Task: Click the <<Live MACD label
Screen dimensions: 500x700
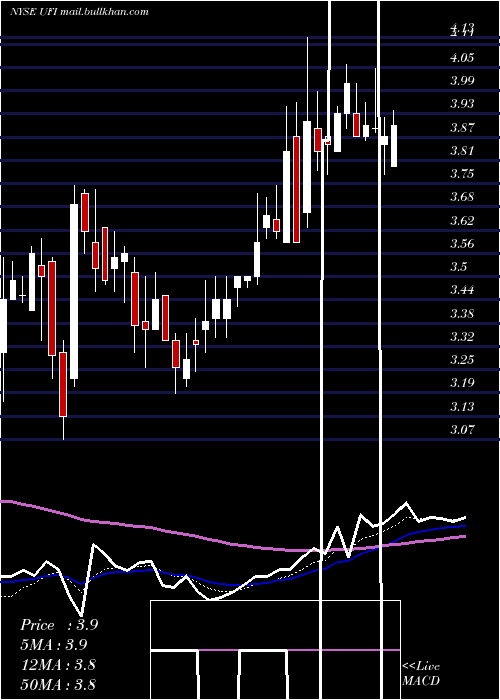Action: (x=421, y=674)
